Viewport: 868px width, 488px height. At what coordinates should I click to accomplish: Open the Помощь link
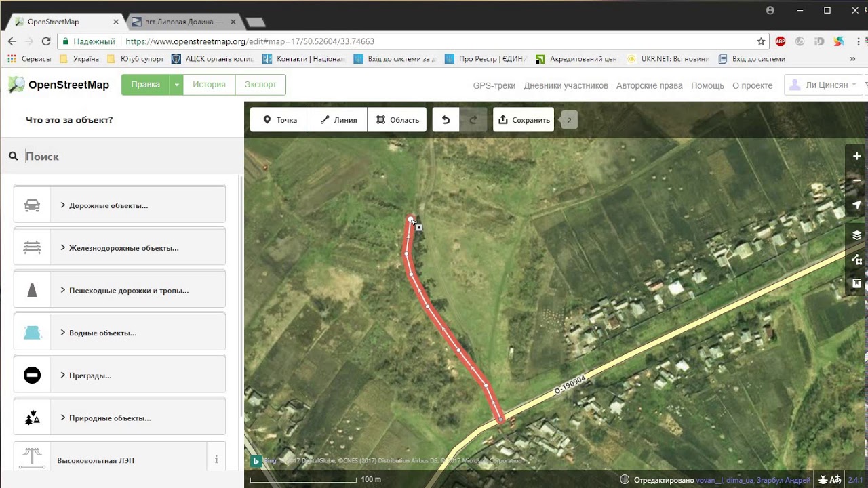coord(707,85)
